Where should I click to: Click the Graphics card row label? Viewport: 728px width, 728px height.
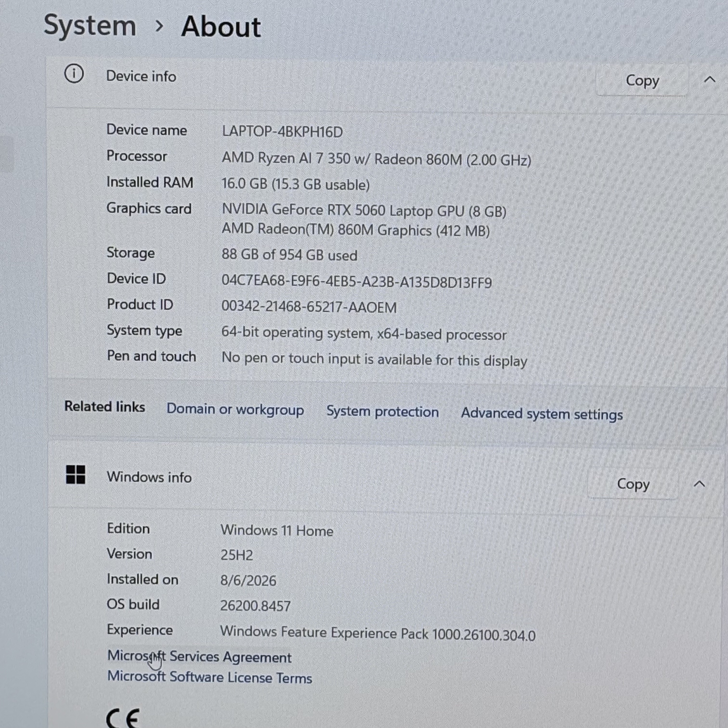coord(149,209)
